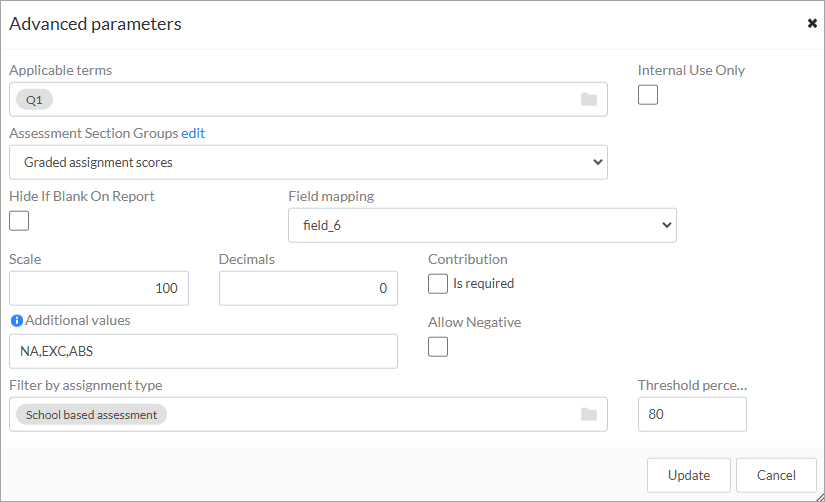Image resolution: width=825 pixels, height=502 pixels.
Task: Select the School based assessment tag
Action: 92,415
